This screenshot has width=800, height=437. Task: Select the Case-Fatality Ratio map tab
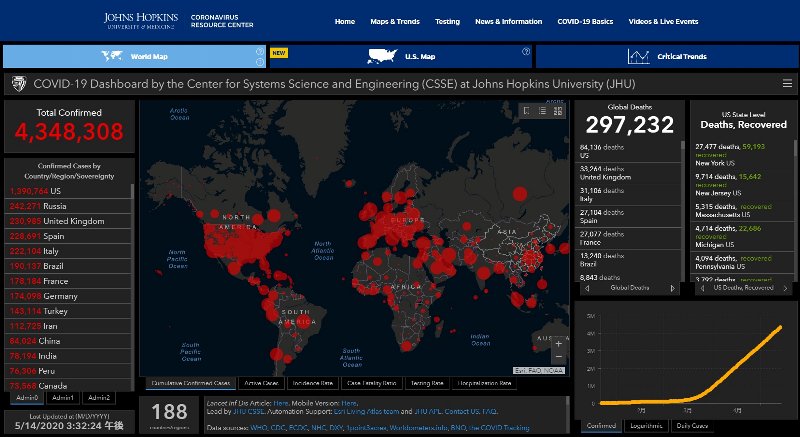click(x=371, y=383)
